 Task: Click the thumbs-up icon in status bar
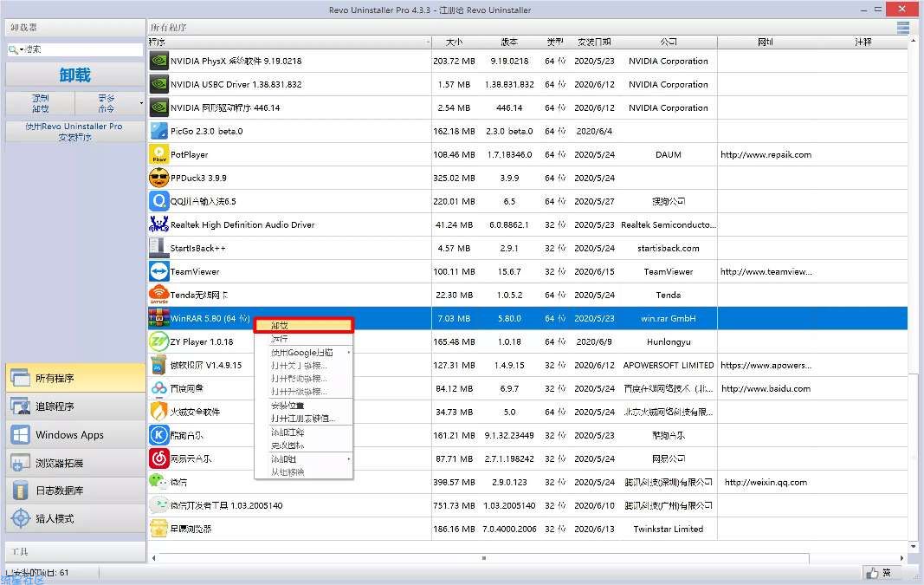(x=871, y=573)
